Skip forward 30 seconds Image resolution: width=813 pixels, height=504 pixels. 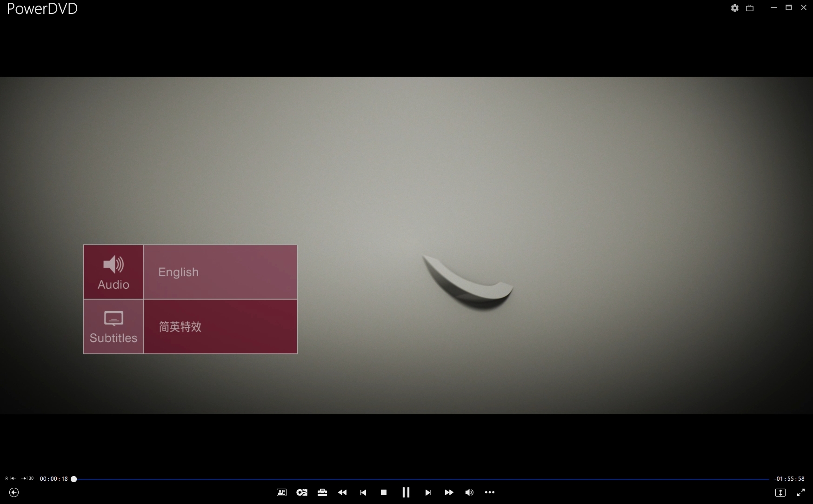point(28,478)
